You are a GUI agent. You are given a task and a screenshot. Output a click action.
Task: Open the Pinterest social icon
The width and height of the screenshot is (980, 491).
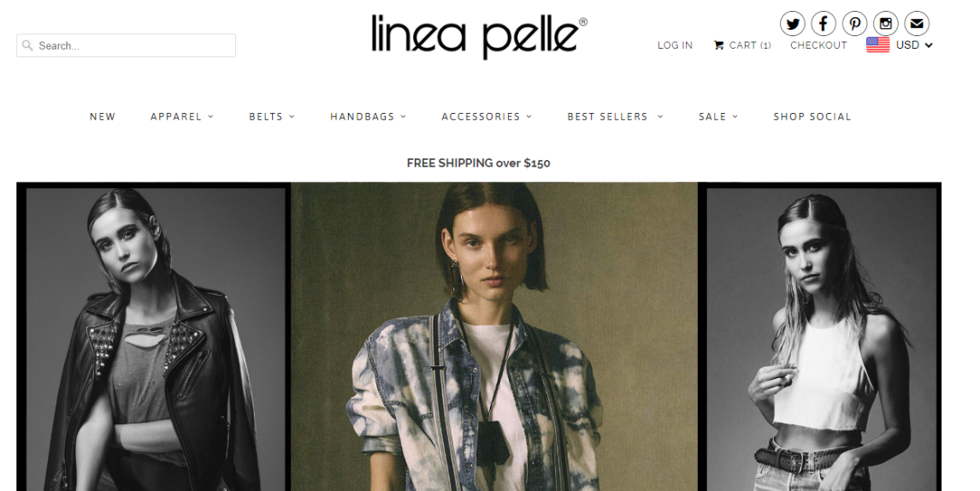[854, 25]
